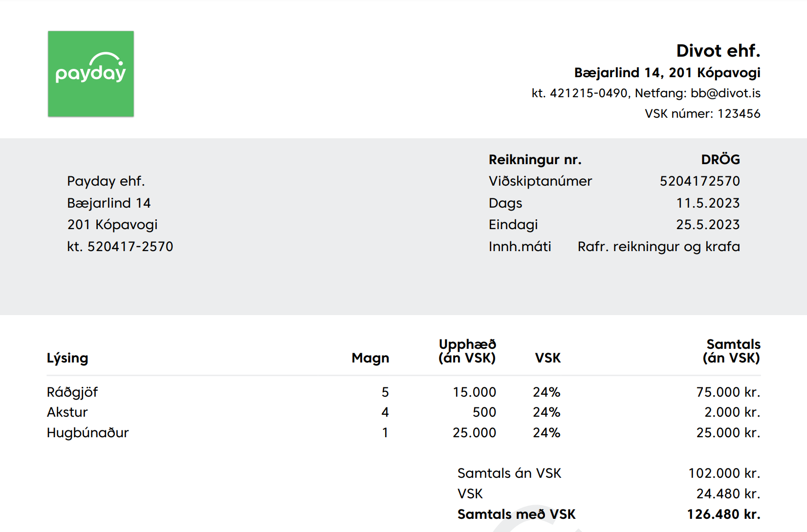Click the DRÖG invoice status label
The width and height of the screenshot is (807, 532).
coord(720,160)
